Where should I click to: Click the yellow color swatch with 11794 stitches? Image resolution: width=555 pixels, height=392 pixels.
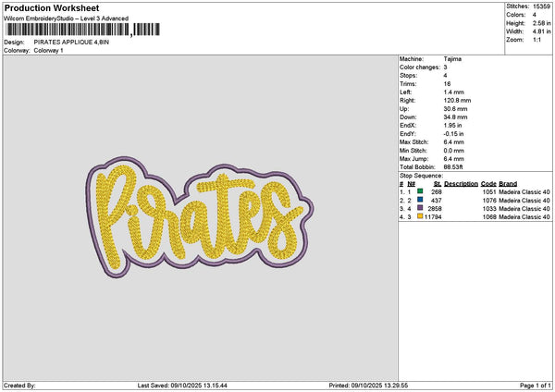point(420,216)
